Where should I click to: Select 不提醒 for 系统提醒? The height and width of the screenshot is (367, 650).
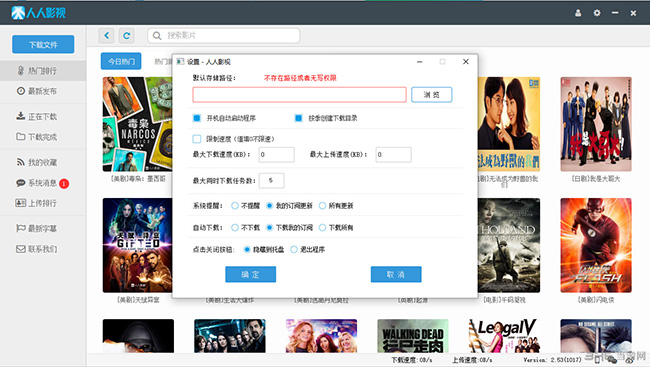point(235,206)
